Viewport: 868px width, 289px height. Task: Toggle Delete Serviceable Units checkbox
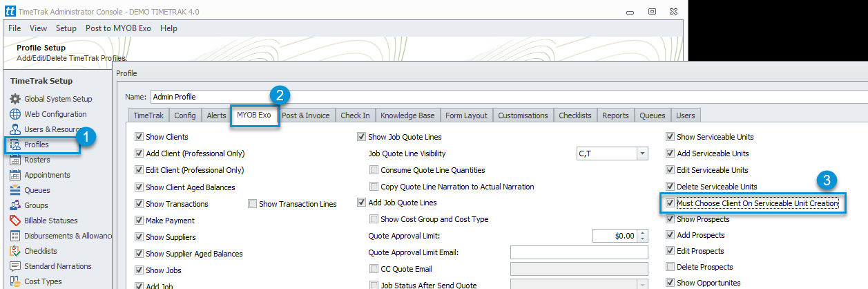tap(670, 187)
